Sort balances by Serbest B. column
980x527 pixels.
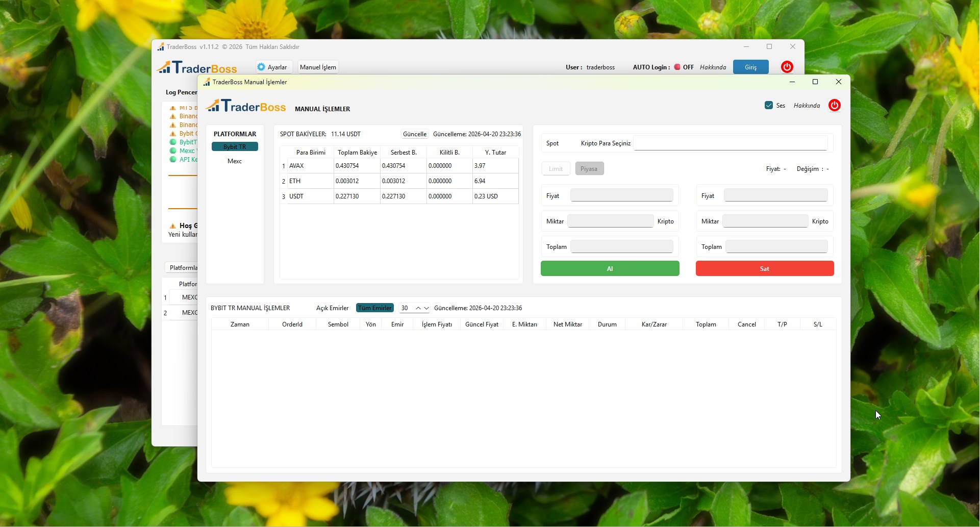click(404, 153)
